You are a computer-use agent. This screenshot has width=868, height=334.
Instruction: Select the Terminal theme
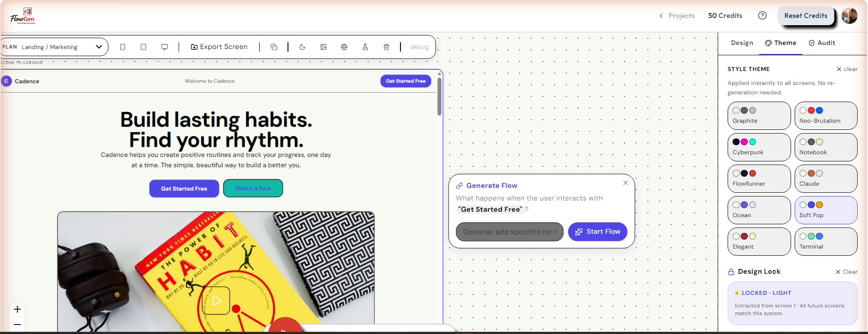point(826,241)
